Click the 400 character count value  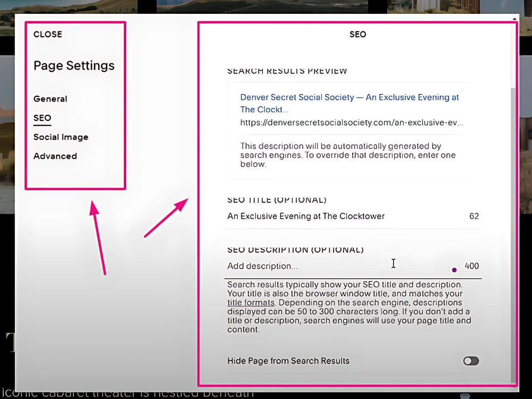[x=471, y=266]
